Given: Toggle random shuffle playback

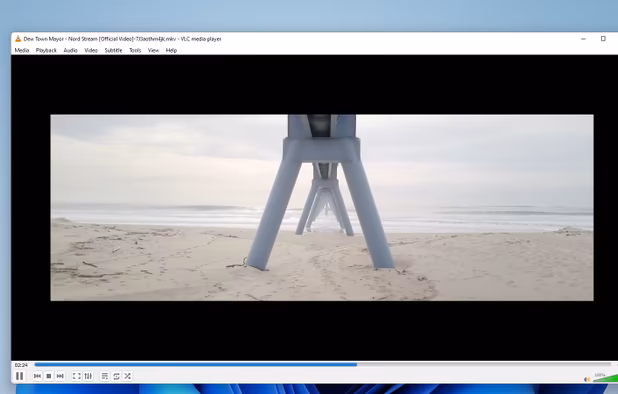Looking at the screenshot, I should pos(128,376).
